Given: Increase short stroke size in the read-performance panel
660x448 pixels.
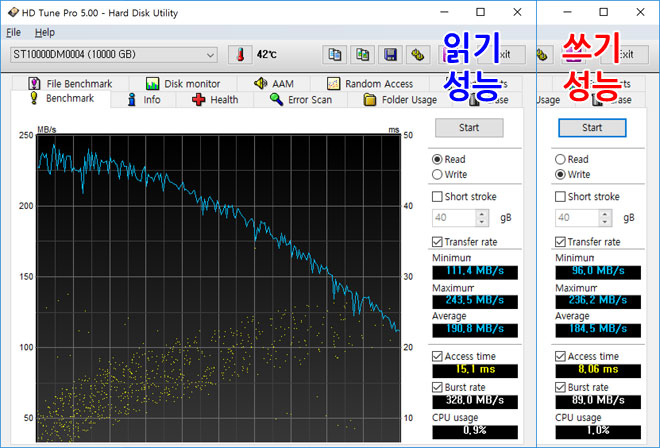Looking at the screenshot, I should pyautogui.click(x=482, y=213).
